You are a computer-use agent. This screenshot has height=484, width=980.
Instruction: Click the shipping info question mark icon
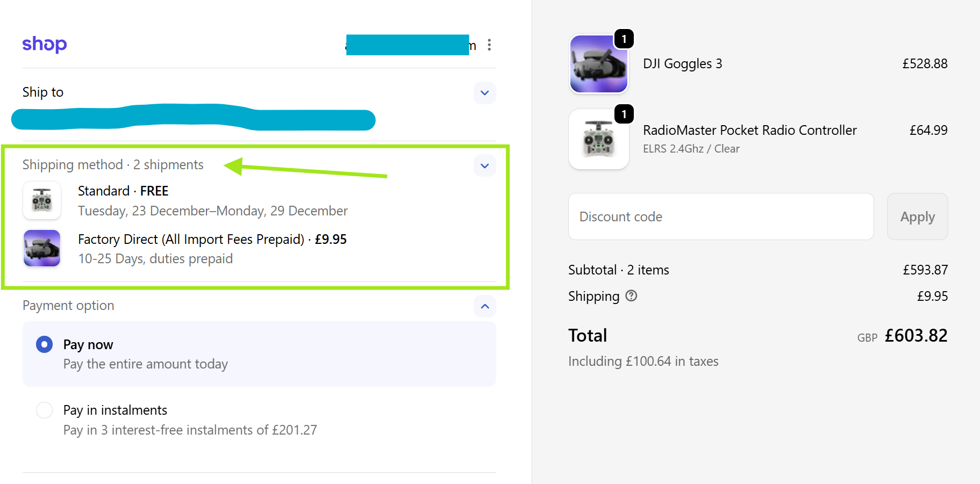point(631,295)
